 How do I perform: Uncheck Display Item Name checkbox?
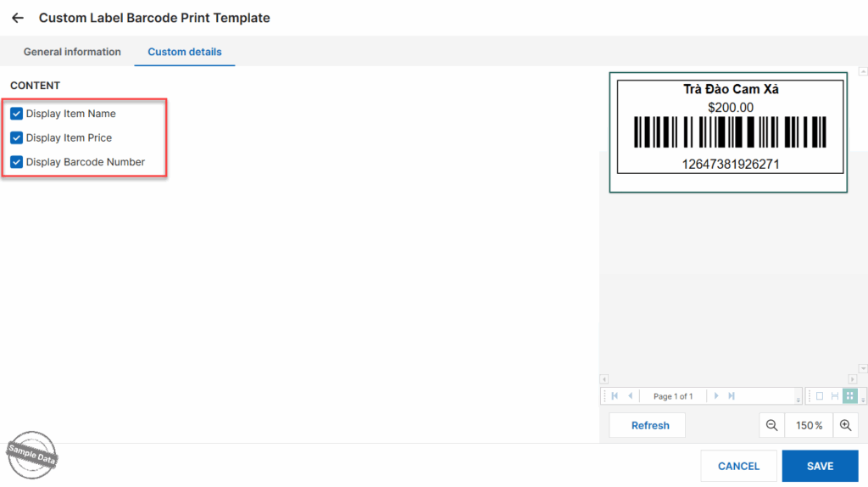click(x=16, y=114)
